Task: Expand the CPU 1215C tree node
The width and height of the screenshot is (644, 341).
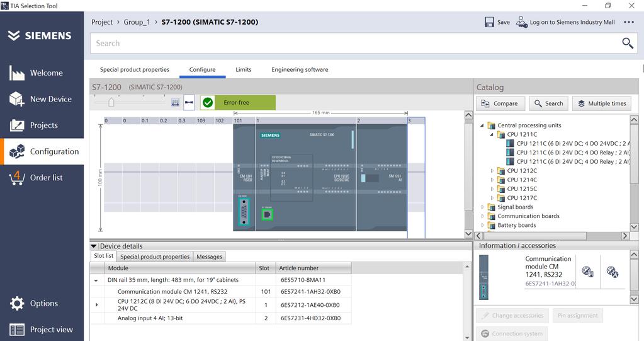Action: 492,189
